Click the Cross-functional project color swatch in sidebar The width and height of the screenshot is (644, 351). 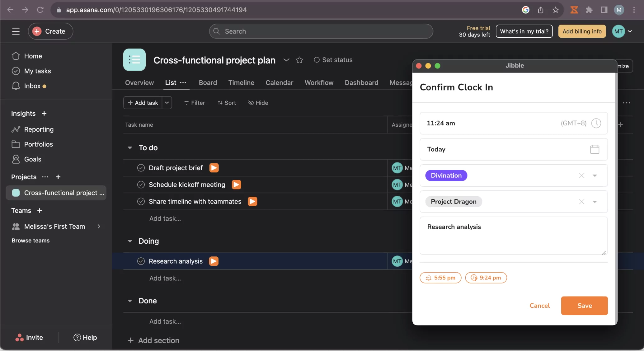click(16, 193)
